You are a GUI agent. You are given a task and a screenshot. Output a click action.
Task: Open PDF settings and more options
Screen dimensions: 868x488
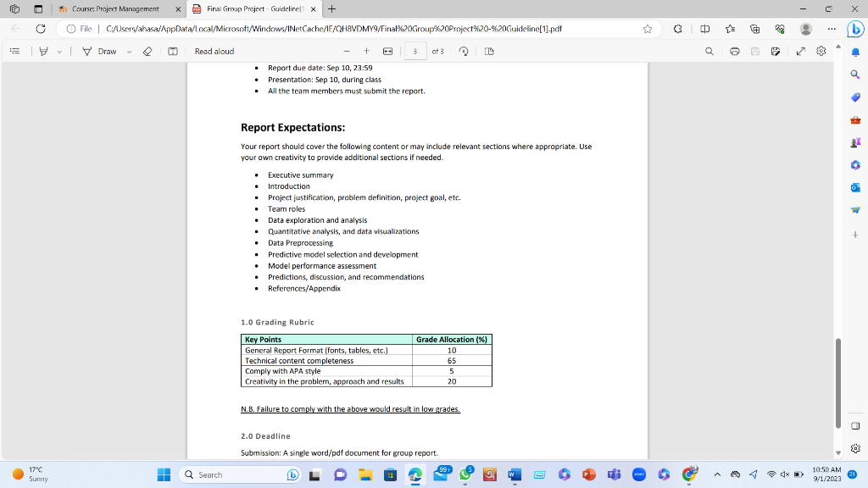[819, 51]
